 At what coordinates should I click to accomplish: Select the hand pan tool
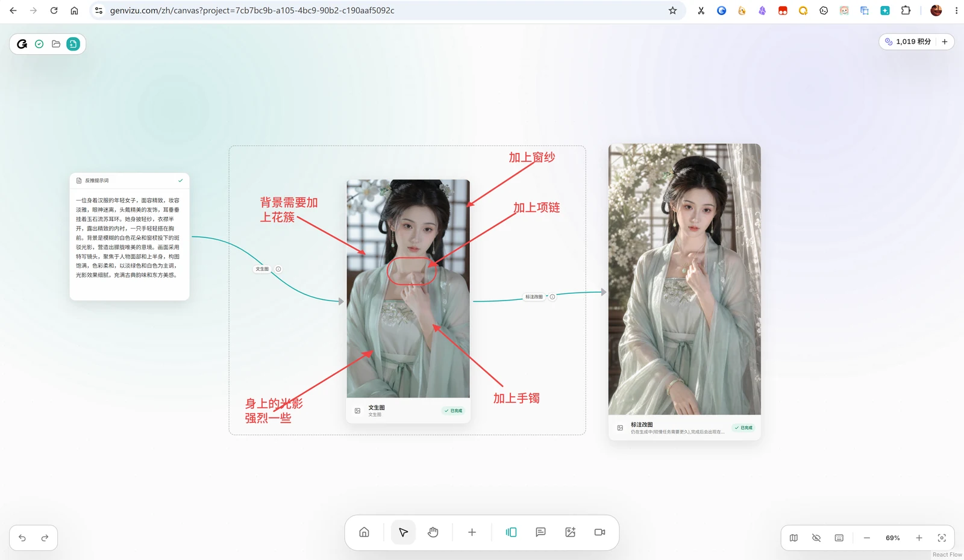point(433,532)
